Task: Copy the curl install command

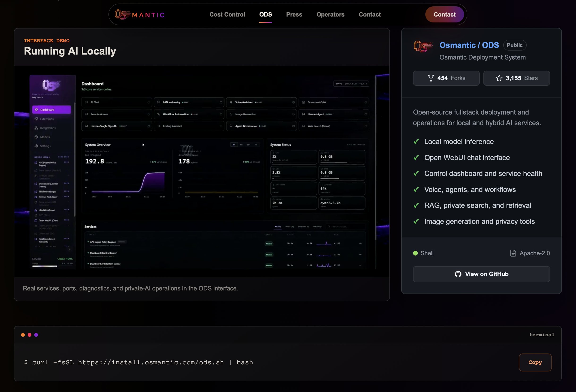Action: point(535,362)
